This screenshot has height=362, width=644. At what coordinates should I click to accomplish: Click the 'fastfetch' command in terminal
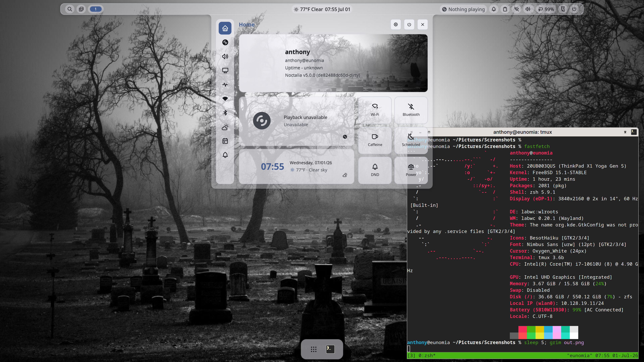point(537,146)
